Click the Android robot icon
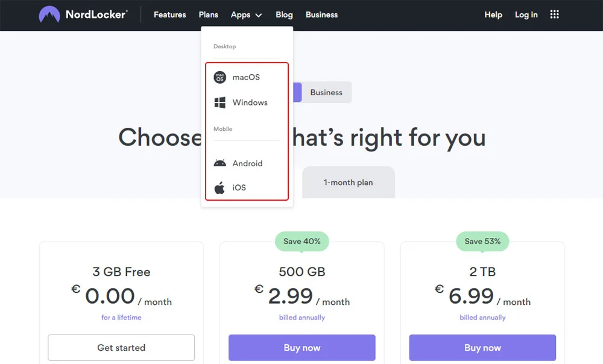 (220, 163)
